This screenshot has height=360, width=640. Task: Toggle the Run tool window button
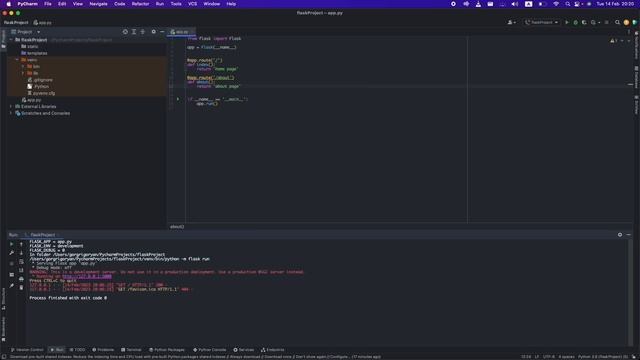pyautogui.click(x=57, y=350)
